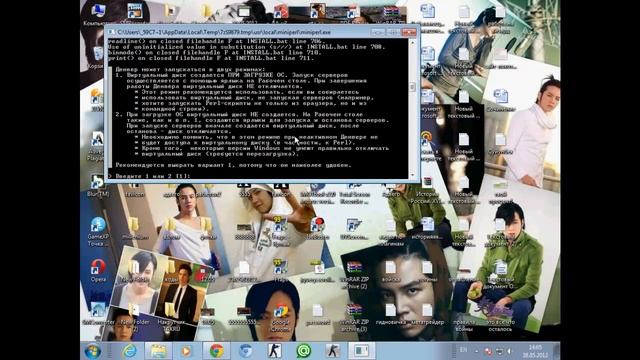The width and height of the screenshot is (640, 360).
Task: Open Windows Media Player on taskbar
Action: pos(186,351)
